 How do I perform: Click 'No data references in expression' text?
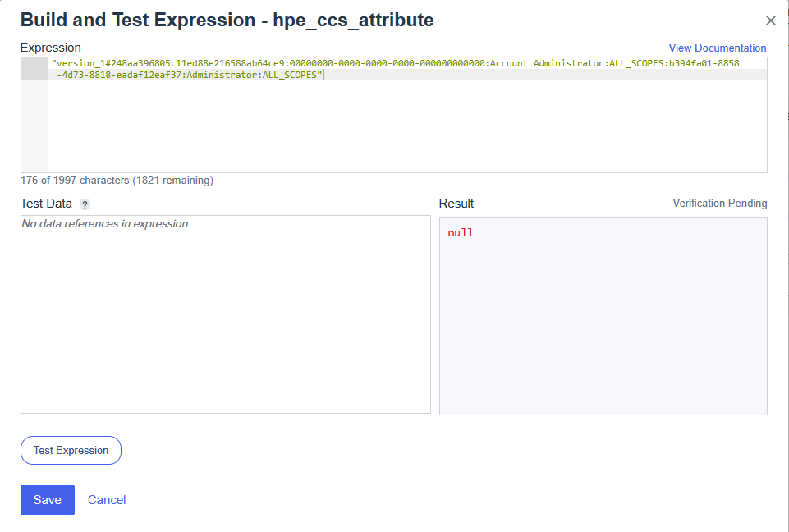(104, 224)
